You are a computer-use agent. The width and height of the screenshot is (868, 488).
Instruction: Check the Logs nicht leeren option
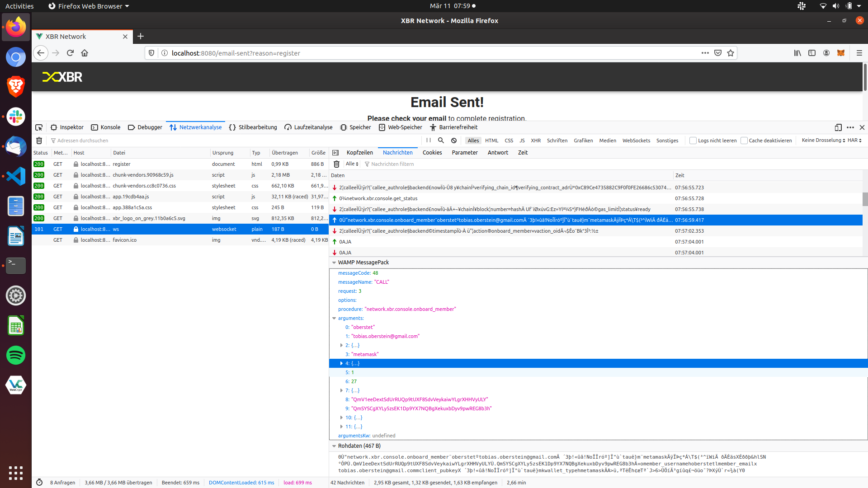[x=693, y=141]
